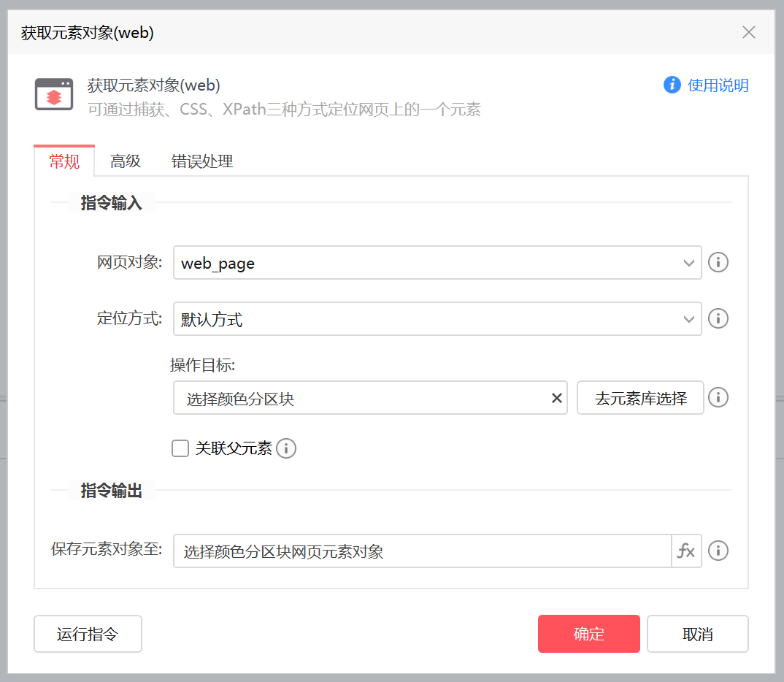Click the 运行指令 button

88,634
